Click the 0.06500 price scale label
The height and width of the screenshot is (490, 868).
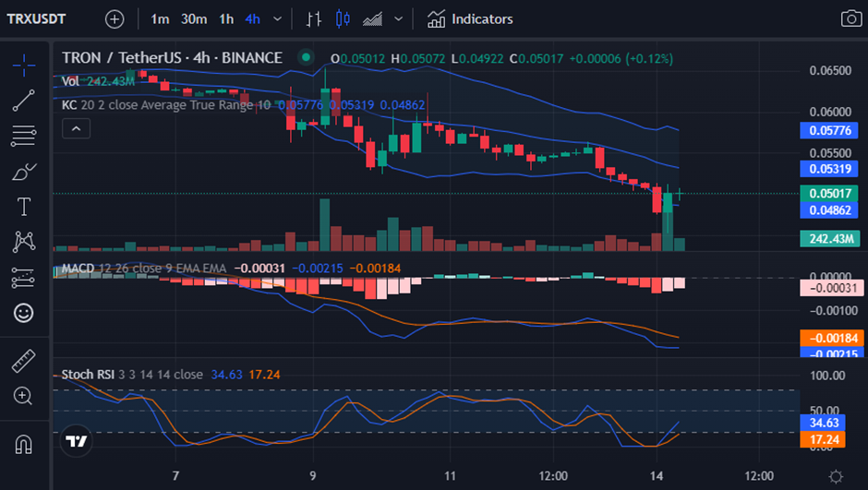point(830,71)
